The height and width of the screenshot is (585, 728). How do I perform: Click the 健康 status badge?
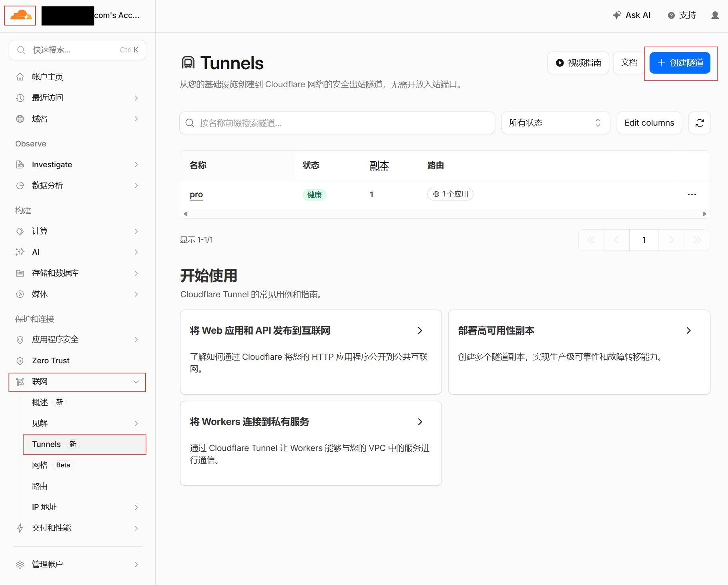coord(315,195)
